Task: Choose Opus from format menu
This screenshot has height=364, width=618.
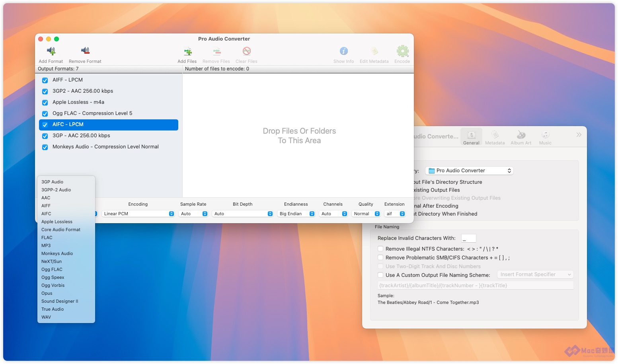Action: 66,293
